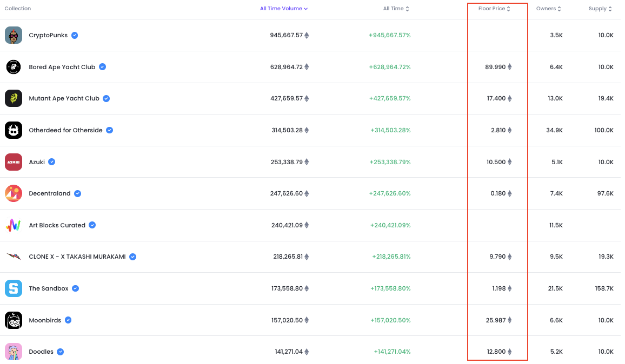Open the Bored Ape Yacht Club avatar
The height and width of the screenshot is (364, 625).
13,67
